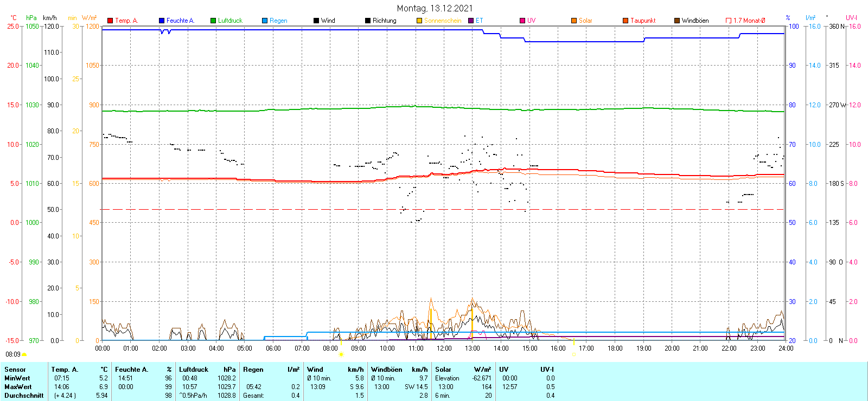Click the temperature deviation (+ 4.24 )
This screenshot has width=868, height=401.
coord(65,396)
